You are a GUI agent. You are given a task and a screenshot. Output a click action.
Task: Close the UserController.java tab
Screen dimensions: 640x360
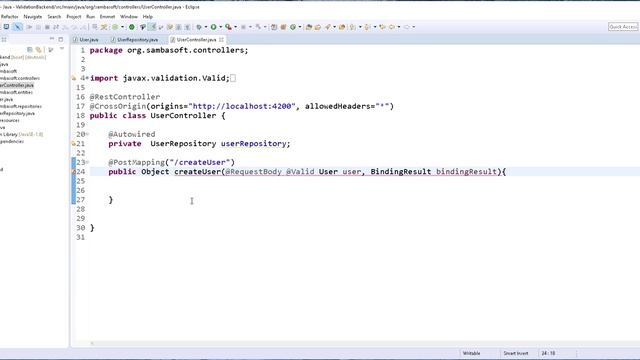(x=221, y=40)
